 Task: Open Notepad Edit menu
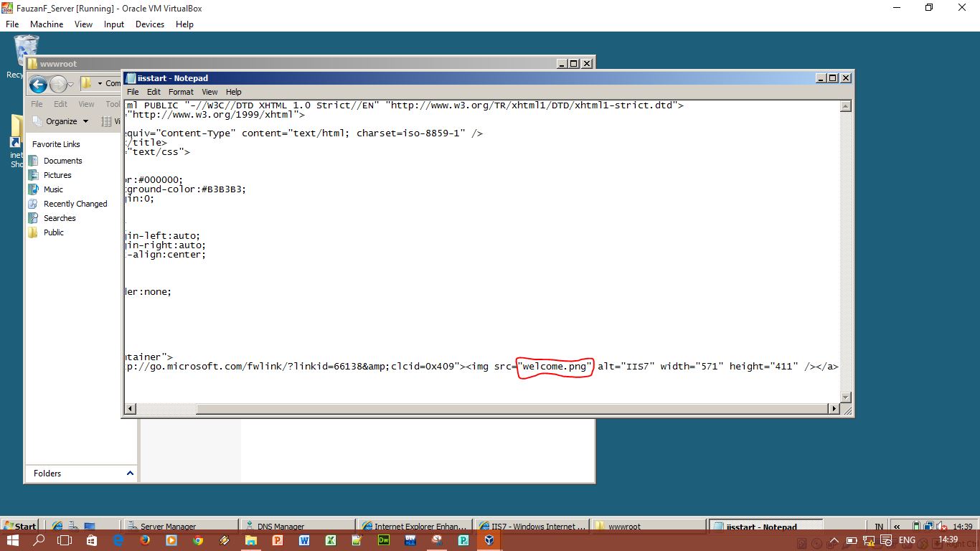point(154,92)
